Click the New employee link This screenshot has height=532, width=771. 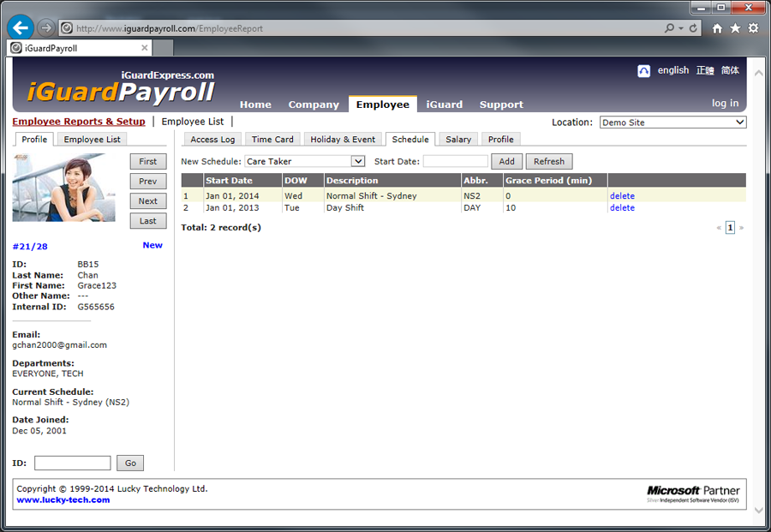coord(152,245)
